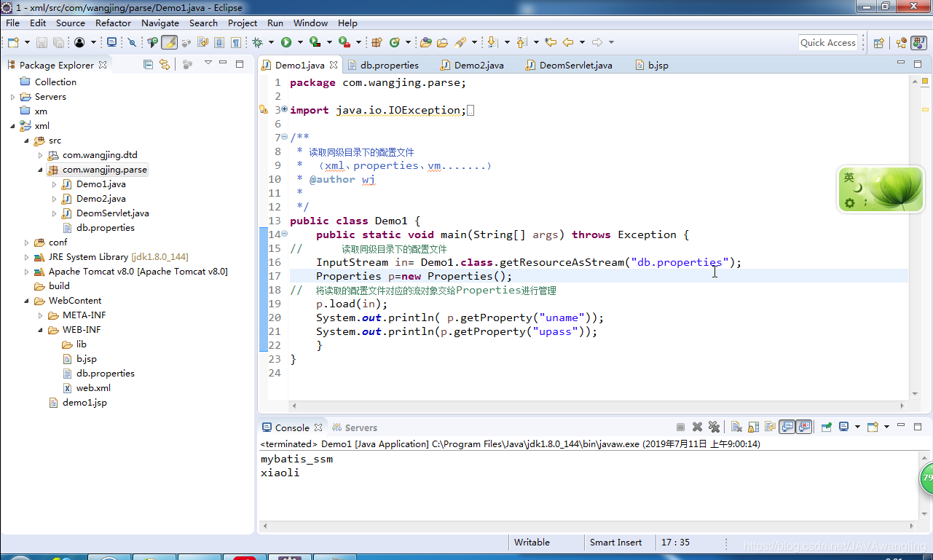Image resolution: width=933 pixels, height=560 pixels.
Task: Click Writable status bar entry
Action: click(x=532, y=542)
